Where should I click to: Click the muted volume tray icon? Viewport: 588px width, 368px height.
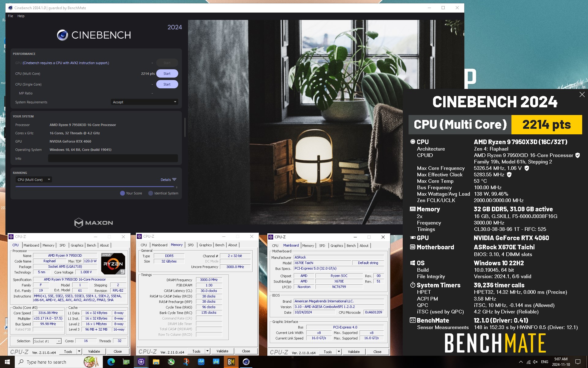coord(535,362)
